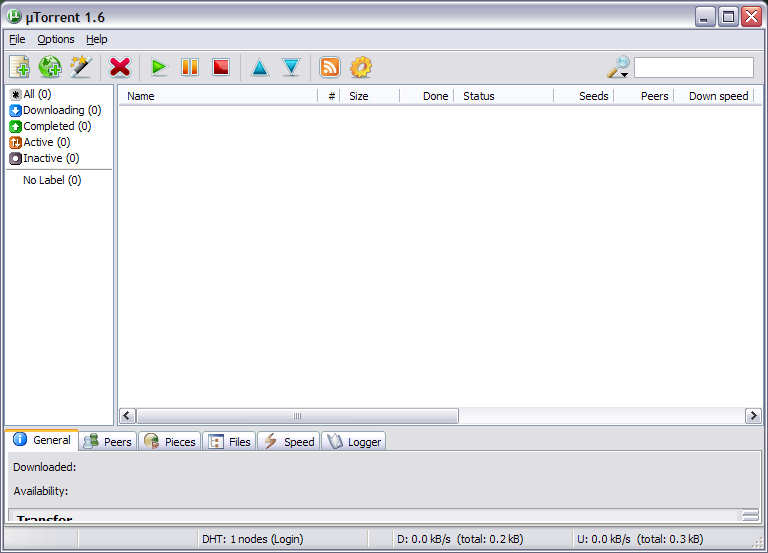Switch to the Logger tab
768x553 pixels.
[354, 441]
